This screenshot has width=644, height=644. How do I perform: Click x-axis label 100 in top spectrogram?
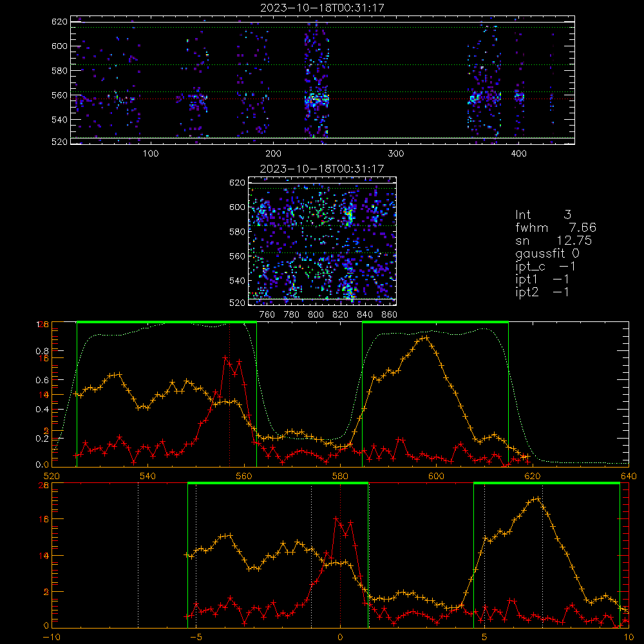[151, 154]
